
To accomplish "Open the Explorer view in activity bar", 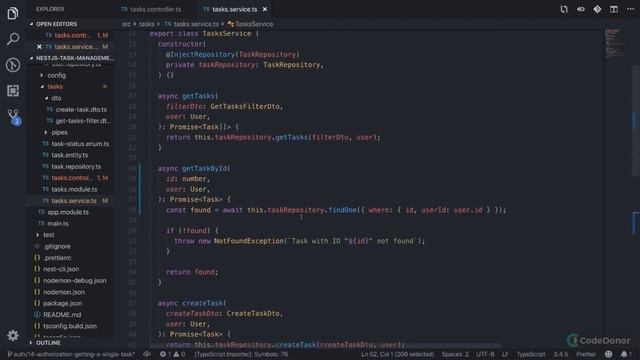I will [13, 13].
